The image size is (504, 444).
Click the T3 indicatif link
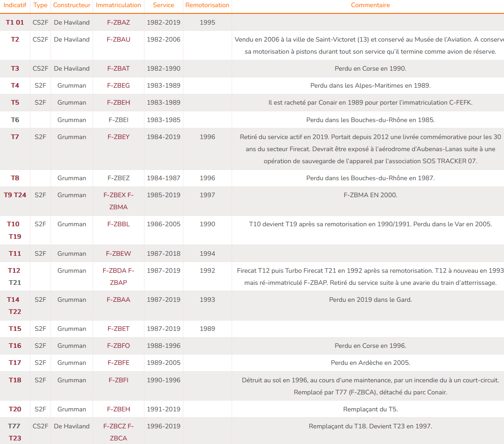pyautogui.click(x=15, y=68)
